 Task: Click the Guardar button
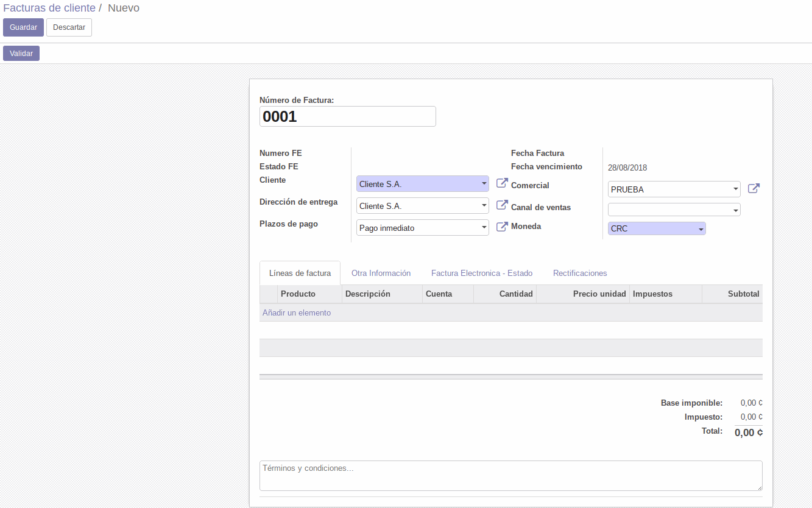coord(23,27)
